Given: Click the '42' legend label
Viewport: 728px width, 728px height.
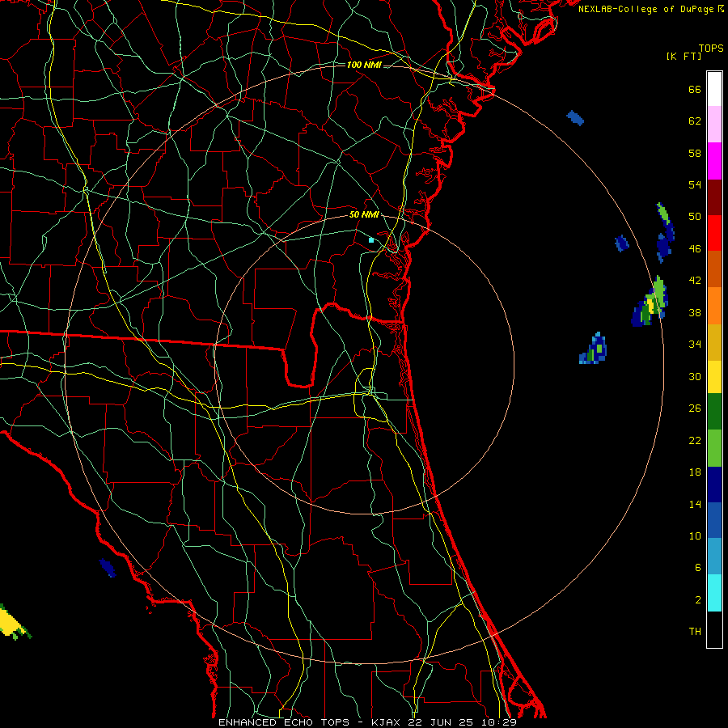Looking at the screenshot, I should tap(695, 280).
